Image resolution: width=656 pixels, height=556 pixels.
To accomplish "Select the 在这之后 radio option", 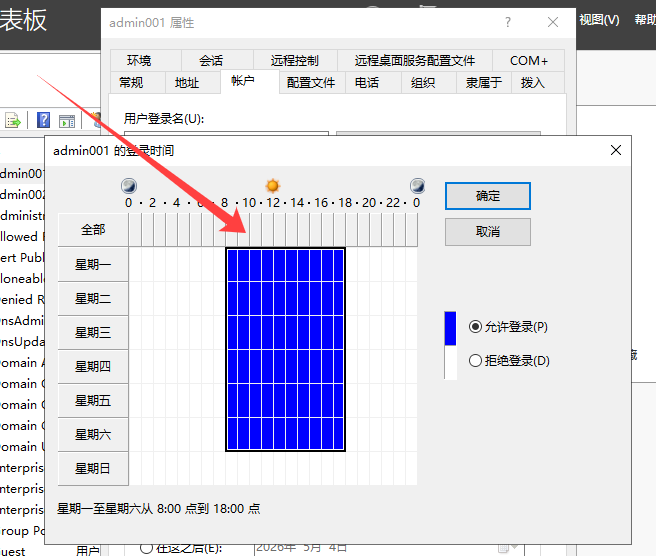I will click(x=147, y=547).
